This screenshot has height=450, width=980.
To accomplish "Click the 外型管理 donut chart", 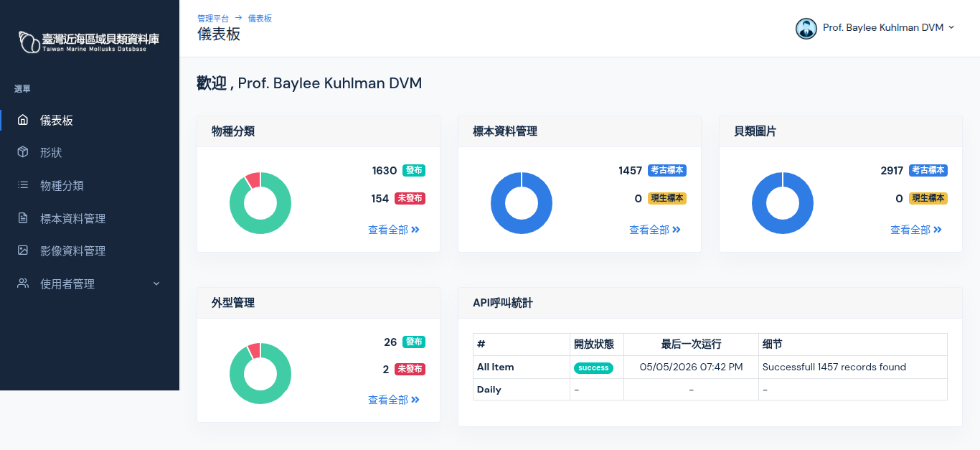I will (260, 373).
